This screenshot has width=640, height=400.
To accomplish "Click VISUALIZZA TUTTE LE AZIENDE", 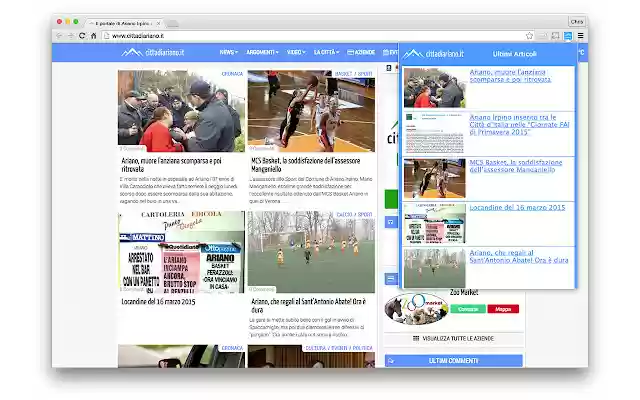I will (453, 338).
